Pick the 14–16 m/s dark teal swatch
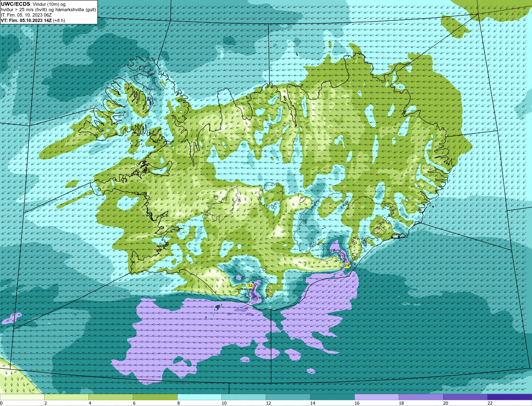The image size is (532, 406). pos(332,397)
